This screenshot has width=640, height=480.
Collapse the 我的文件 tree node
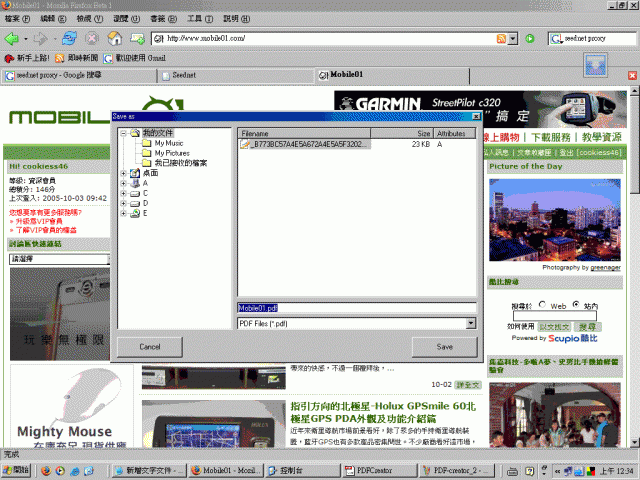[x=123, y=133]
